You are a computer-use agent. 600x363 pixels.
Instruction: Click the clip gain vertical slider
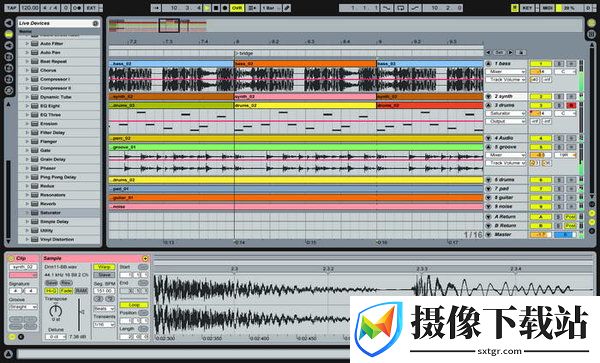click(80, 314)
